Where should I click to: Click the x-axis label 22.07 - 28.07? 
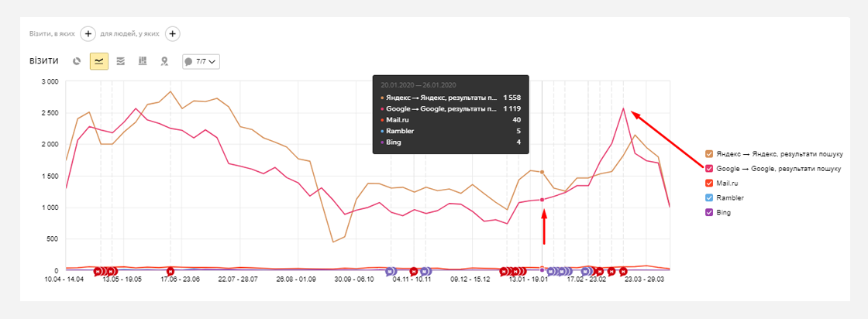239,280
